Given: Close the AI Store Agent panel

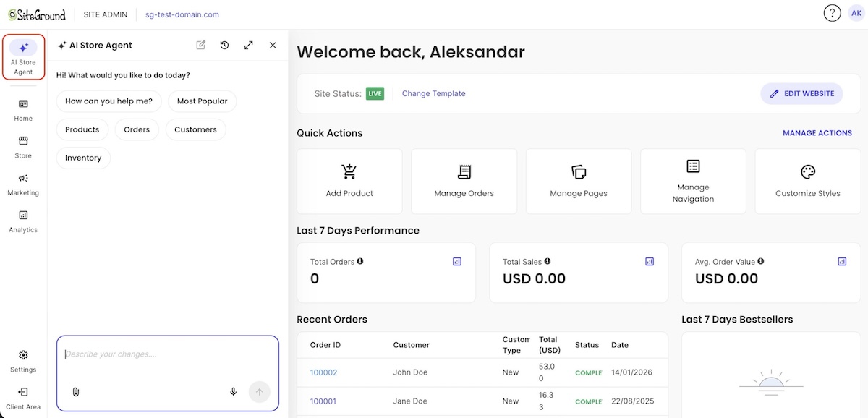Looking at the screenshot, I should point(273,45).
